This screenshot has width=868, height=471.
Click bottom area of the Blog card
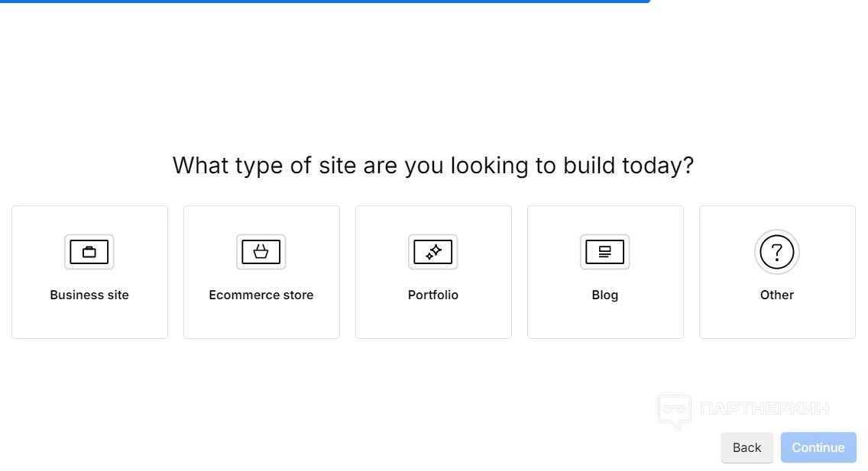605,324
